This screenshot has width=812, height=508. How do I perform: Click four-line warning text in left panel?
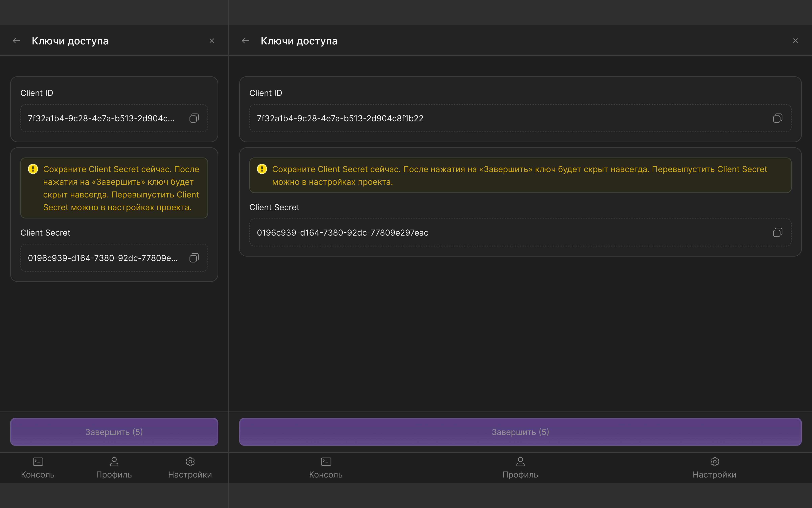pos(121,188)
